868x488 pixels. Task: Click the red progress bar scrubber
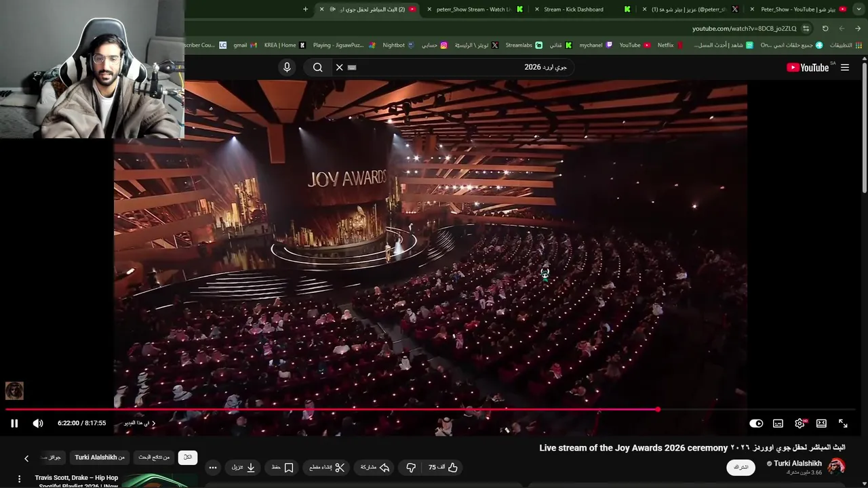click(x=658, y=409)
